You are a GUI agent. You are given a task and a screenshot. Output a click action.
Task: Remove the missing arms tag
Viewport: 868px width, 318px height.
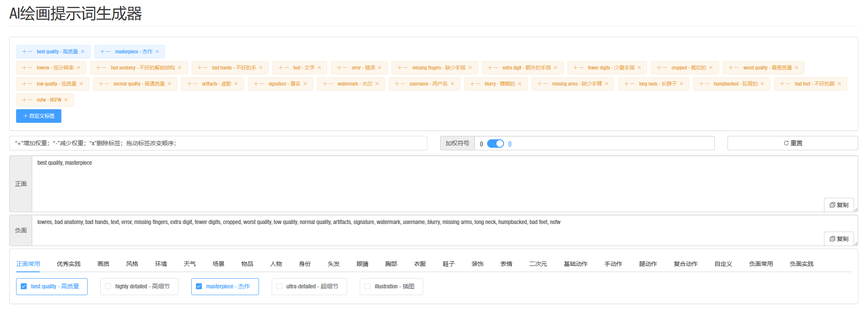coord(606,84)
